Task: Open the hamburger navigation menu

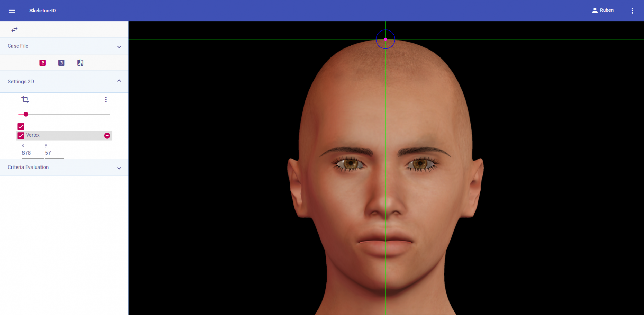Action: pyautogui.click(x=12, y=11)
